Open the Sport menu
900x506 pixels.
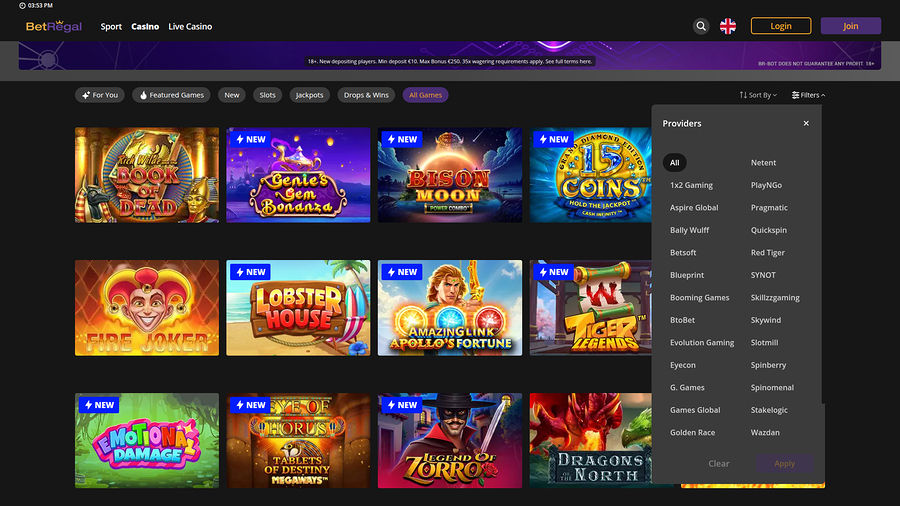(111, 26)
